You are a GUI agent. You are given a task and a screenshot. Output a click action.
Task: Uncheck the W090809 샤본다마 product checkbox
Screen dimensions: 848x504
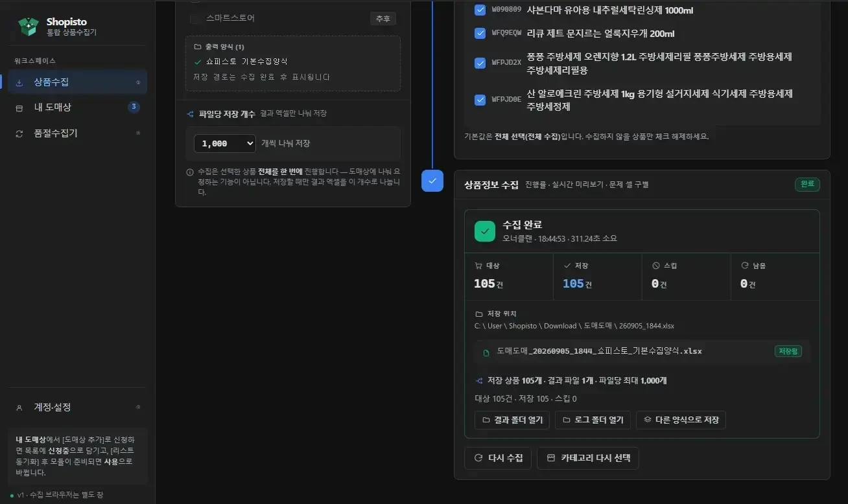pos(480,10)
